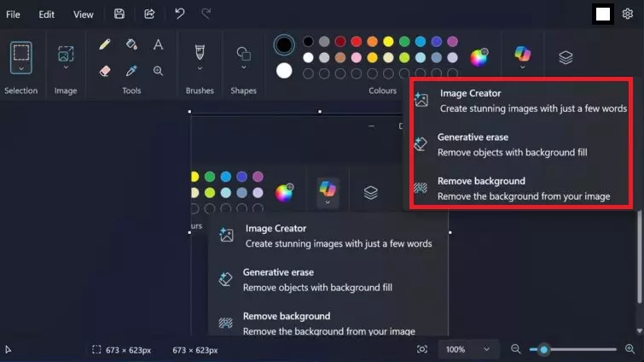Select the Brushes tool icon
Screen dimensions: 644x362
pos(200,52)
